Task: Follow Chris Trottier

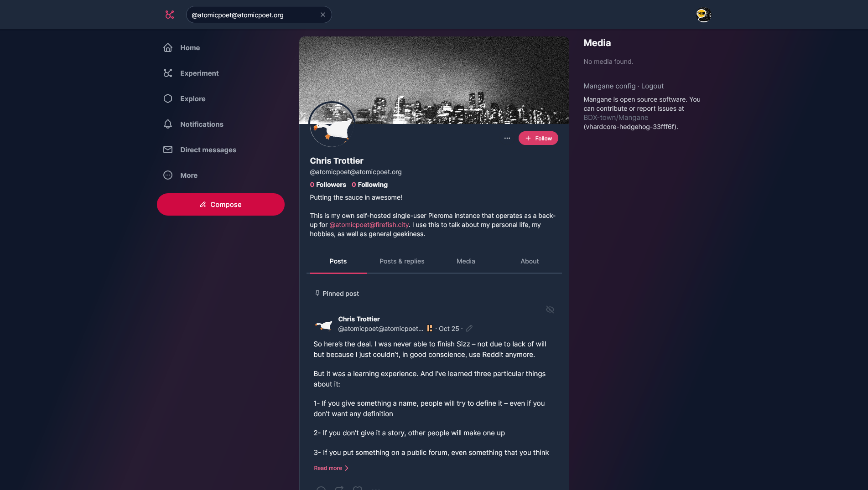Action: (x=538, y=138)
